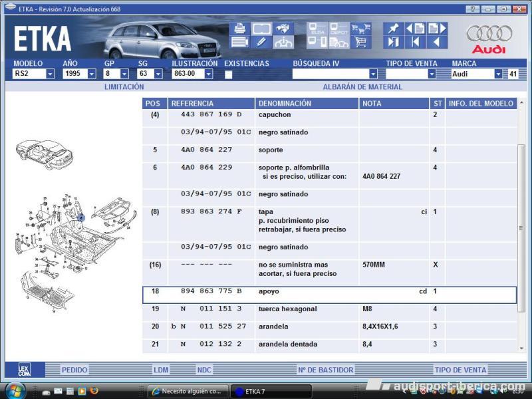The height and width of the screenshot is (399, 532).
Task: Click the INFO. DEL MODELO column header
Action: click(481, 104)
